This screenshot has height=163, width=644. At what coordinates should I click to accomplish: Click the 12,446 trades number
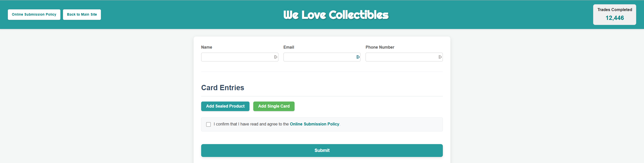coord(615,18)
